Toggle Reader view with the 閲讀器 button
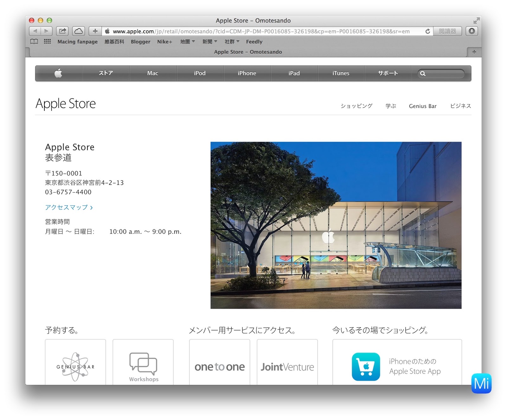The image size is (507, 420). tap(447, 31)
